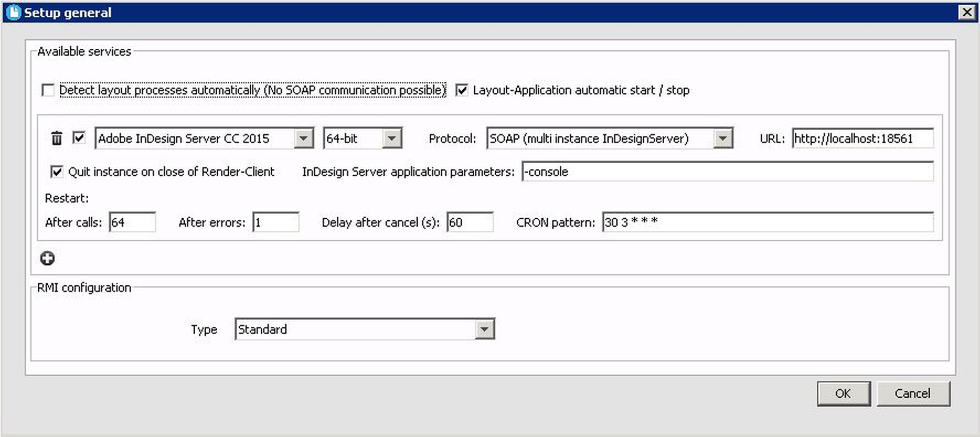Enable Detect layout processes automatically checkbox
Screen dimensions: 980x437
pyautogui.click(x=48, y=90)
